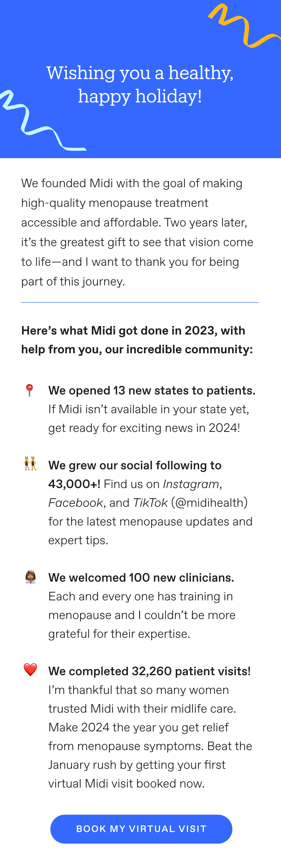Screen dimensions: 281x868
Task: Click the red heart emoji icon
Action: click(x=30, y=670)
